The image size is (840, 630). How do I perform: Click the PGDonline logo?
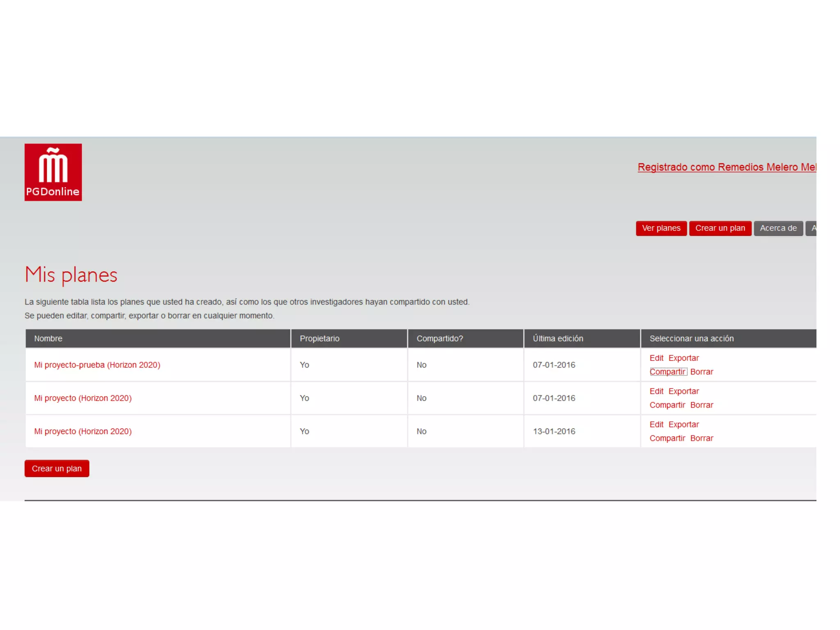tap(53, 172)
